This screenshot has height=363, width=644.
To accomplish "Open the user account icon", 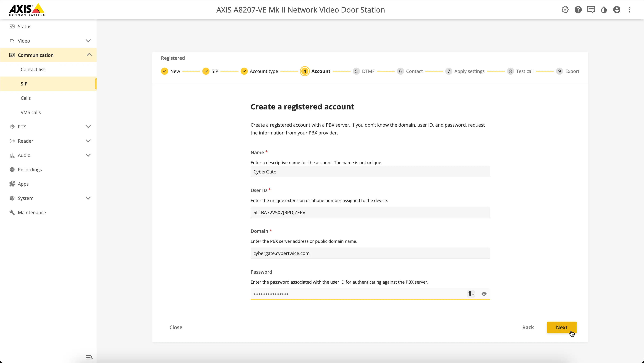I will tap(617, 10).
